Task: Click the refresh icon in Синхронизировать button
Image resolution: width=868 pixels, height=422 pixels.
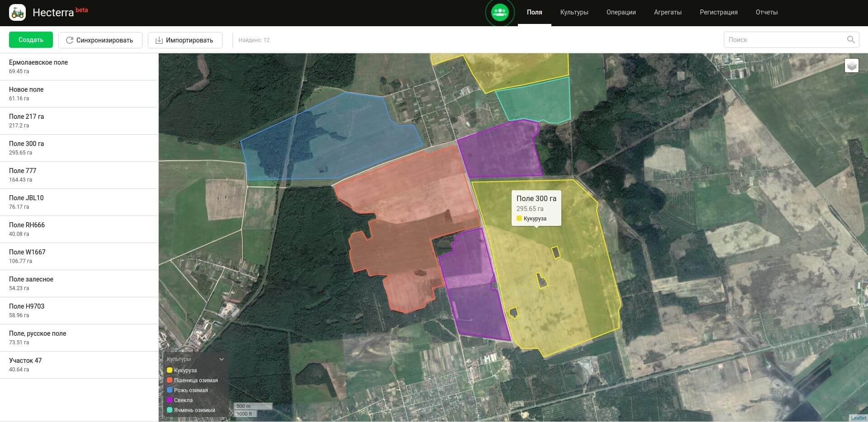Action: [x=70, y=40]
